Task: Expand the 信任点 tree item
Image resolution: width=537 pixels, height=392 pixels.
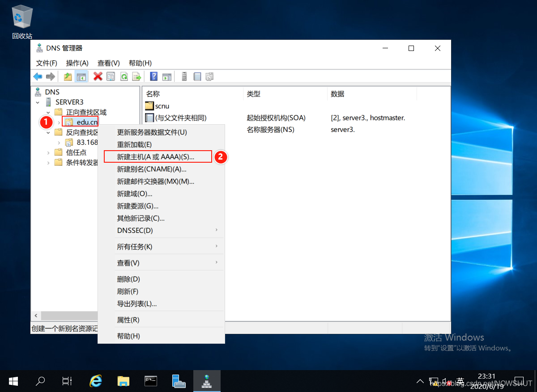Action: pos(48,152)
